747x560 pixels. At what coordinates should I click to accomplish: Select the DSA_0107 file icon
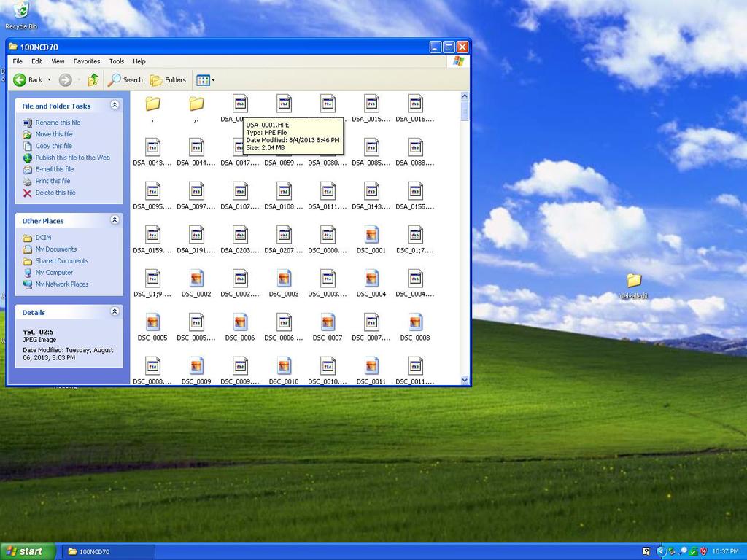(240, 191)
